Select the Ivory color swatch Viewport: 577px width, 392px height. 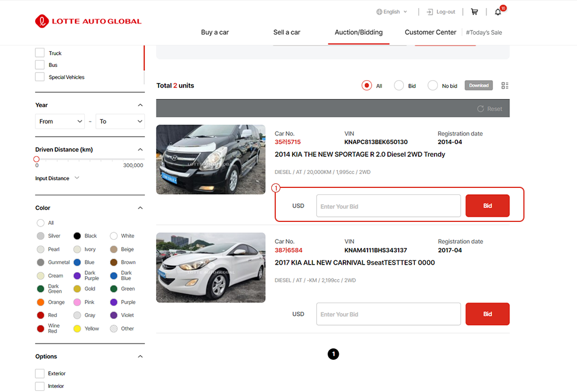coord(77,249)
